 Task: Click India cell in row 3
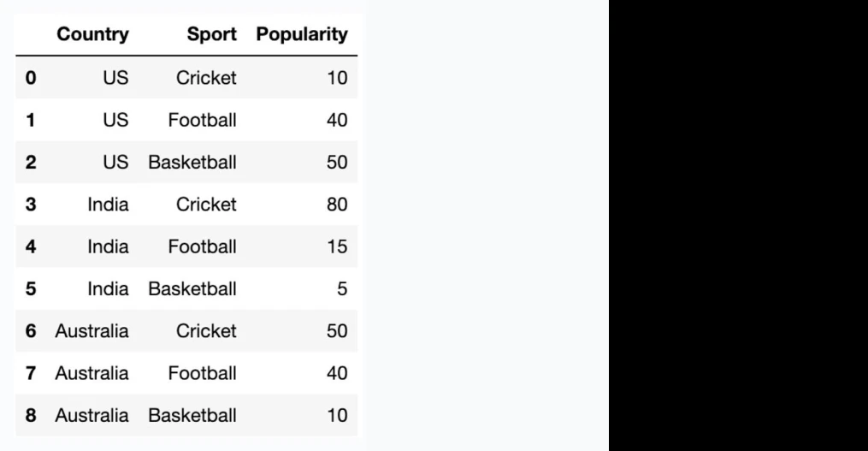[x=108, y=205]
